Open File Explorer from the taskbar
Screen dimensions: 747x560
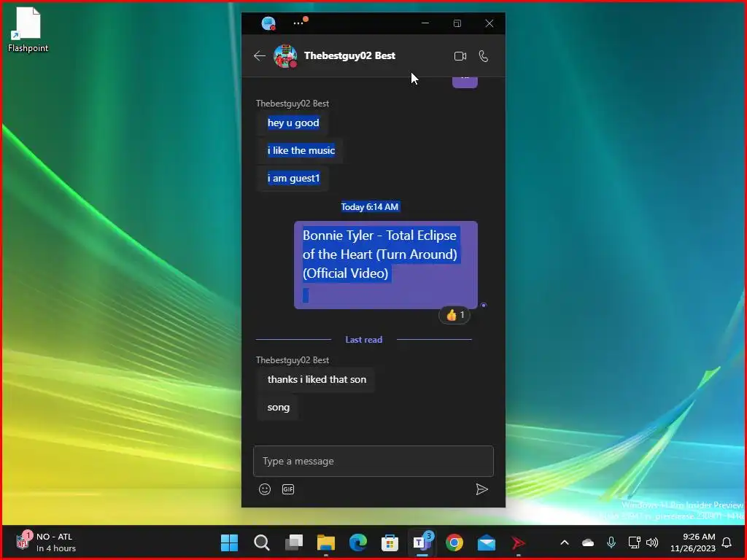pyautogui.click(x=326, y=542)
